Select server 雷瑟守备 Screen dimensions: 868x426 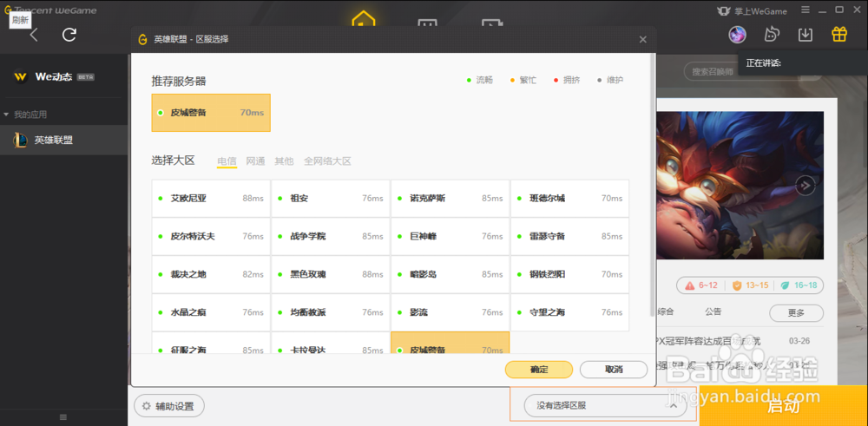[569, 236]
